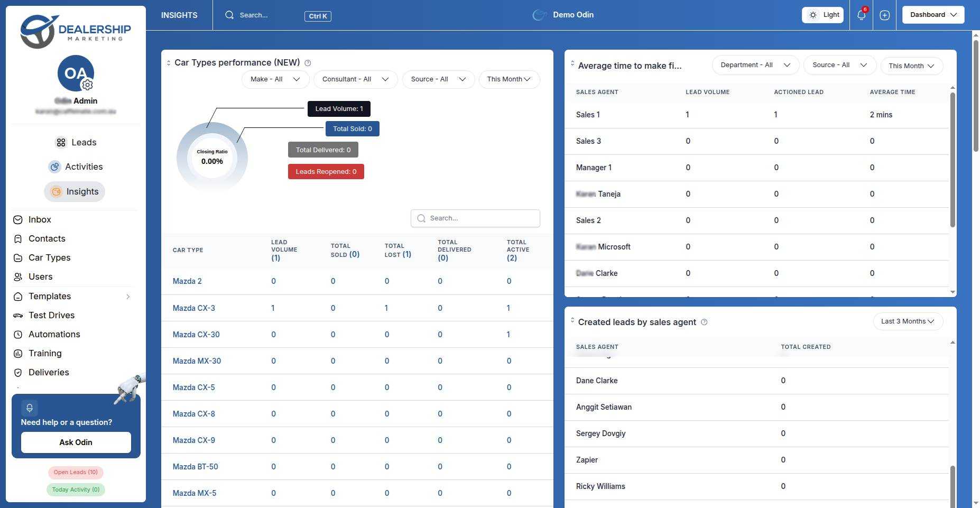Click the Activities chart icon
Screen dimensions: 980x508
(x=54, y=167)
